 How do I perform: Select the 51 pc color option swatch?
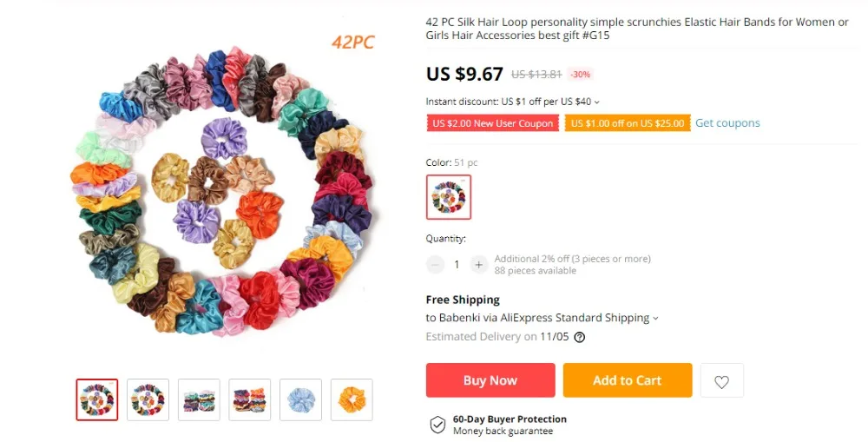449,197
